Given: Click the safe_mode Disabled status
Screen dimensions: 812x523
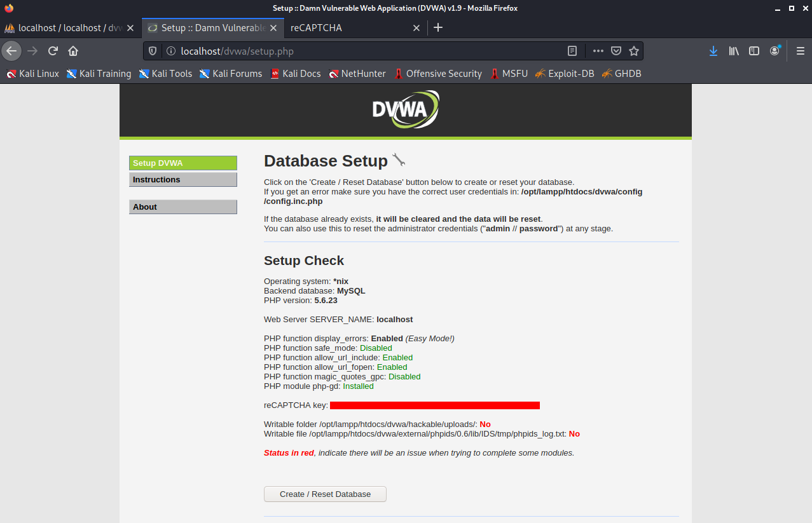Looking at the screenshot, I should click(x=376, y=348).
